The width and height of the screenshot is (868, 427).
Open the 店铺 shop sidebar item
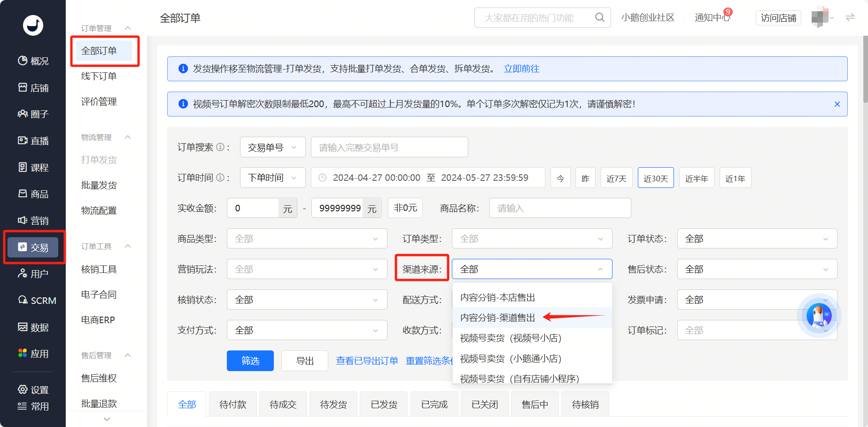(33, 88)
